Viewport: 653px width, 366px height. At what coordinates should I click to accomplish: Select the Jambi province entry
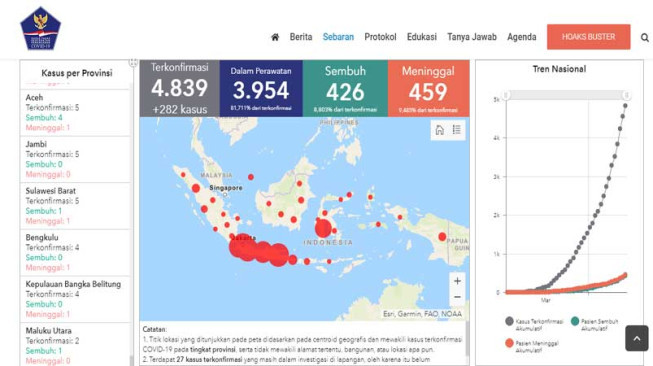click(75, 159)
